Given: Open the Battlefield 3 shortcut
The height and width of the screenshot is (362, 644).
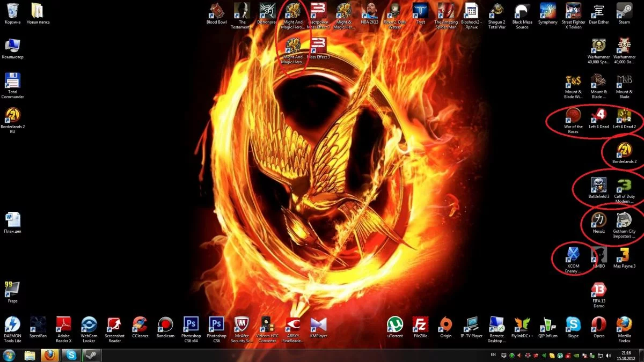Looking at the screenshot, I should (599, 188).
